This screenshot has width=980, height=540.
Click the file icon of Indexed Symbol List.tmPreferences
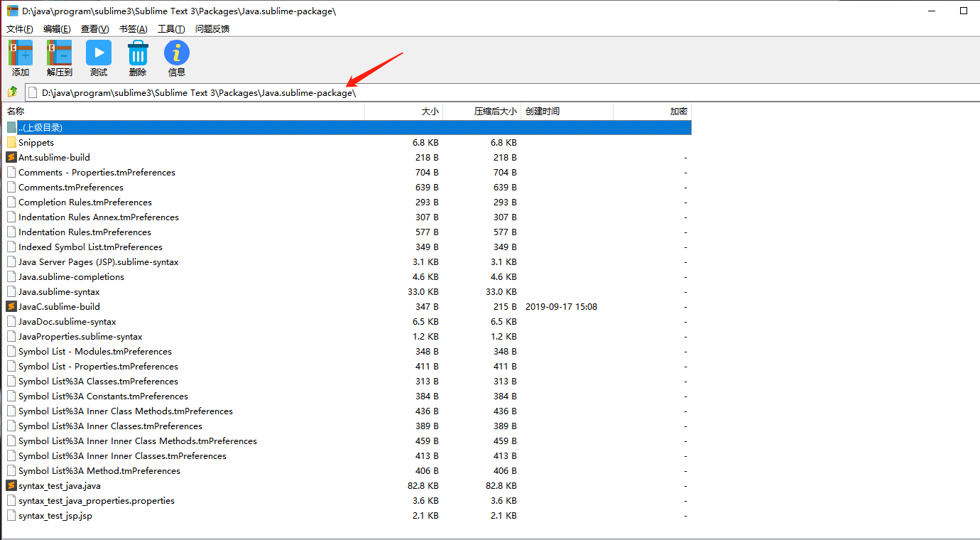(11, 247)
